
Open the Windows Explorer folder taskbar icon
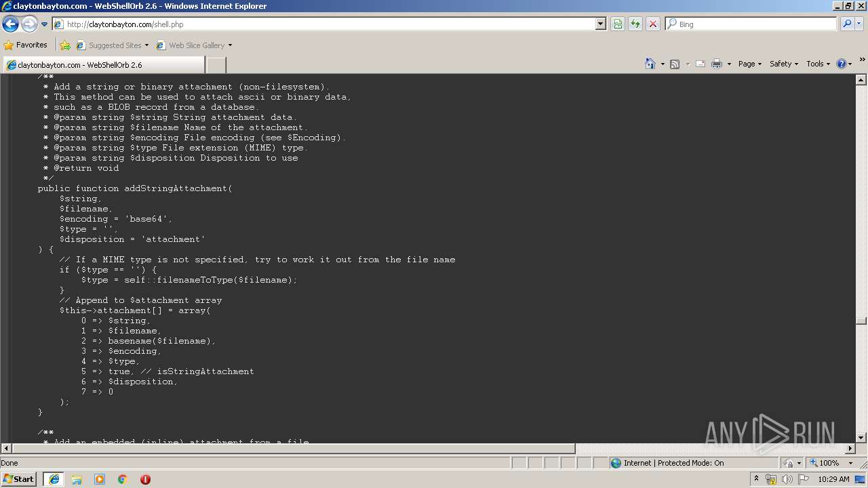point(77,479)
